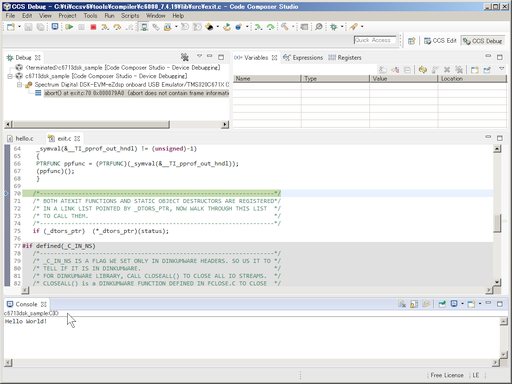Toggle Show Logical Structure in Variables view
Screen dimensions: 512x384
[x=395, y=70]
